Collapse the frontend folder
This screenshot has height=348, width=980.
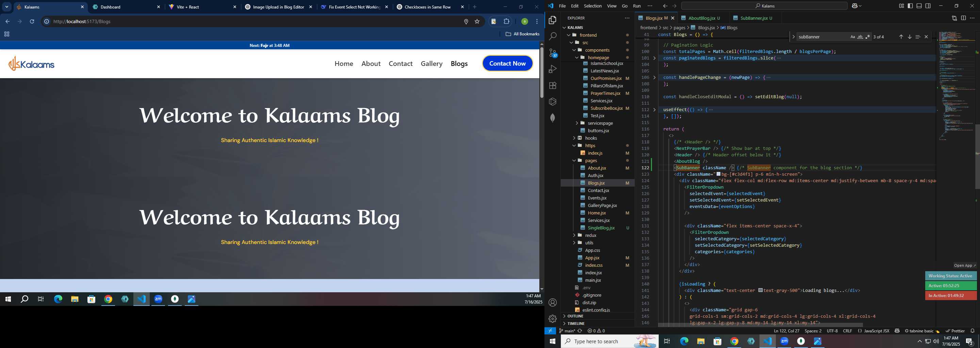point(569,35)
